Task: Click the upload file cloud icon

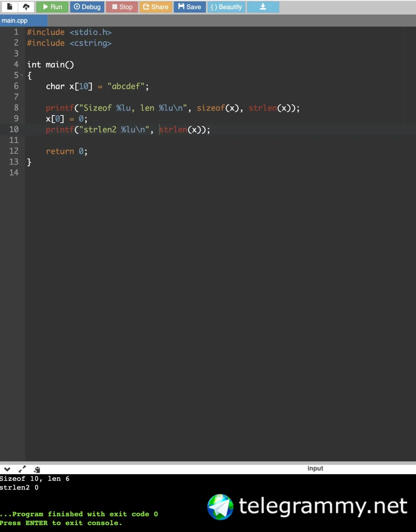Action: click(x=26, y=7)
